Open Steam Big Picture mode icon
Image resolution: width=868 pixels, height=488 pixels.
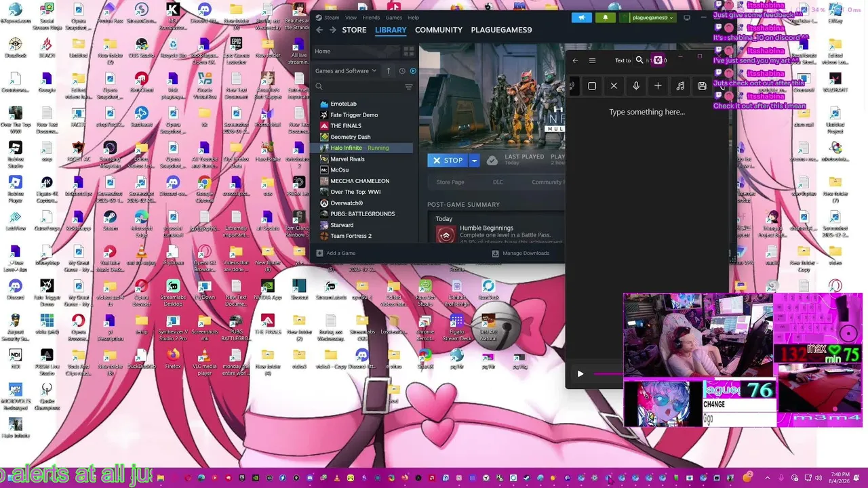coord(687,18)
